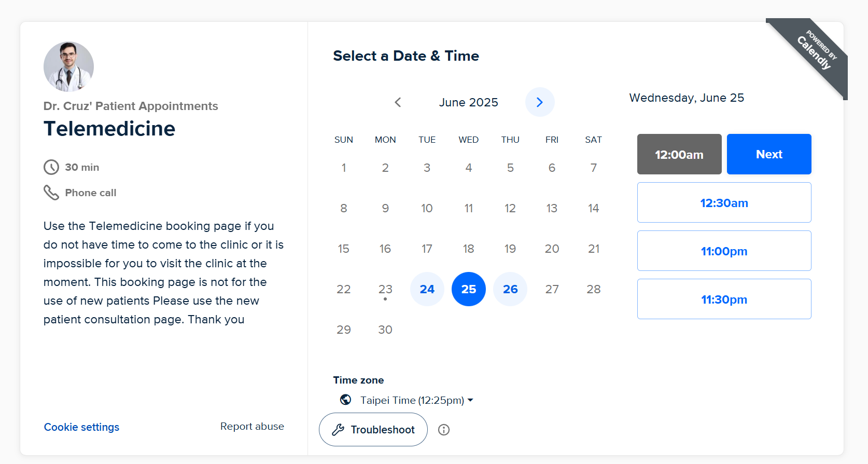Click the info icon beside Troubleshoot
Viewport: 868px width, 464px height.
click(444, 430)
